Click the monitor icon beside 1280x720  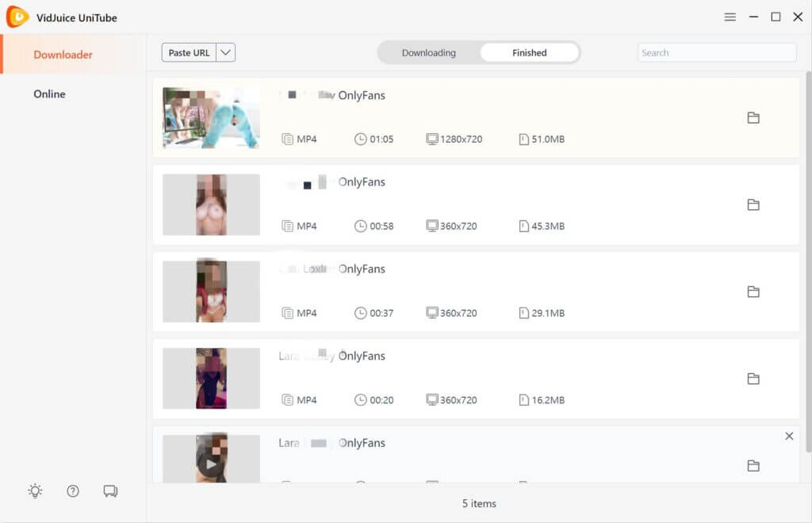[x=432, y=139]
